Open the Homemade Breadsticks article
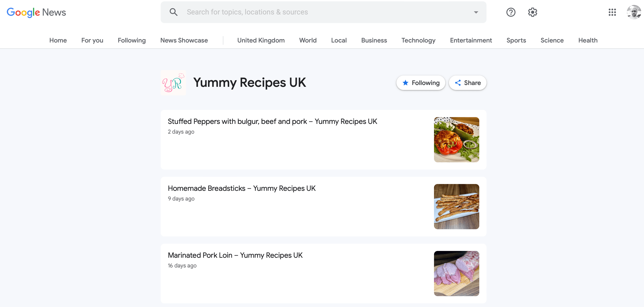This screenshot has height=307, width=644. click(x=241, y=188)
